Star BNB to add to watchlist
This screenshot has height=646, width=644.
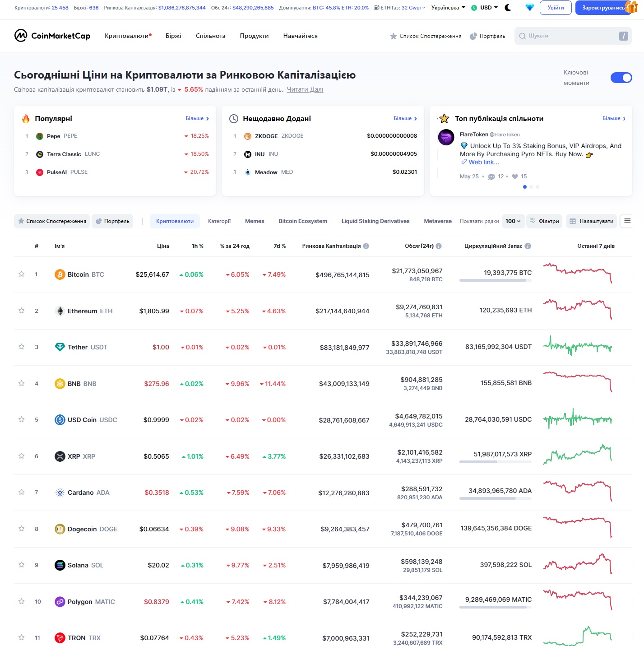(21, 383)
